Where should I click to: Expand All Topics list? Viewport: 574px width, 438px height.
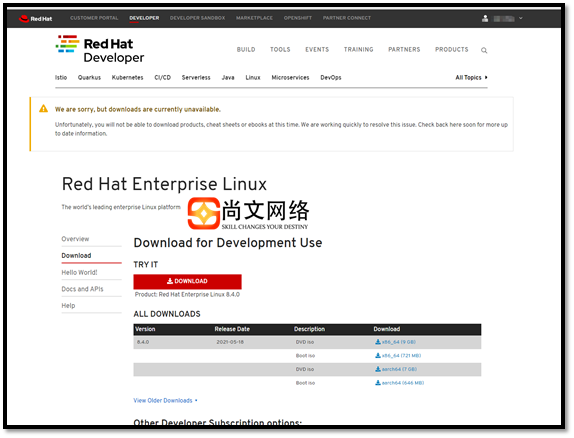coord(471,78)
